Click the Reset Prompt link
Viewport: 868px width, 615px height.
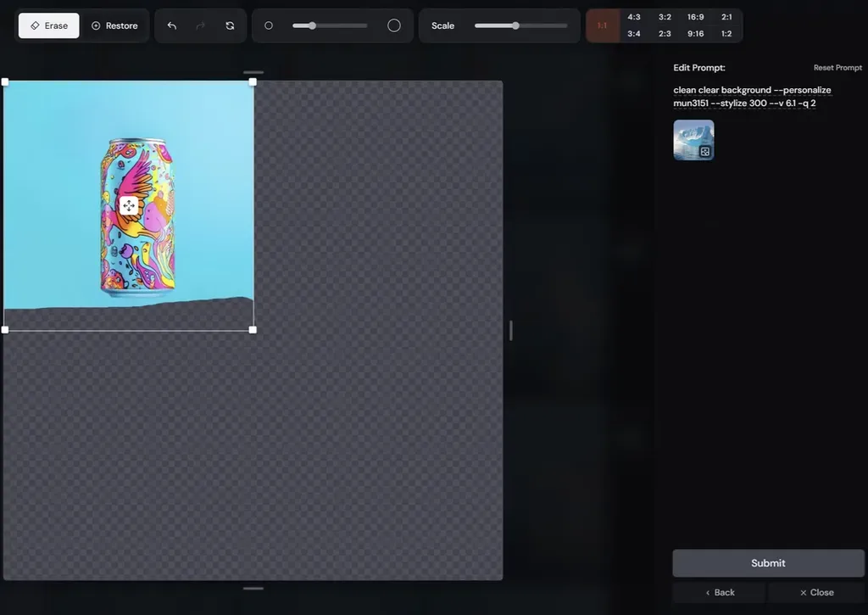point(837,68)
